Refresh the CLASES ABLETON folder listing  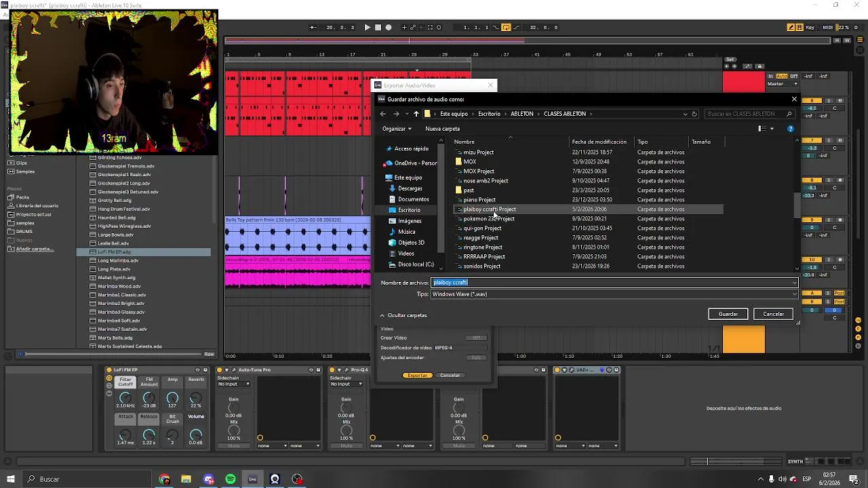(694, 114)
